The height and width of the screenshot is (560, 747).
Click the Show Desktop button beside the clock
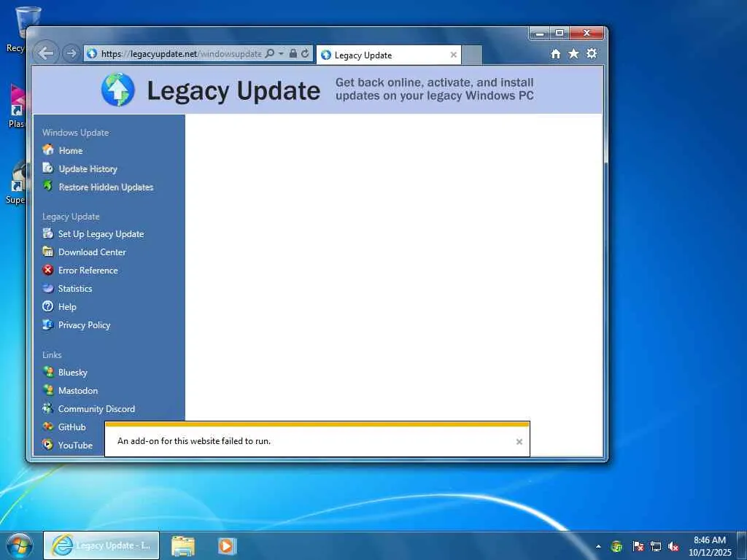[x=742, y=545]
